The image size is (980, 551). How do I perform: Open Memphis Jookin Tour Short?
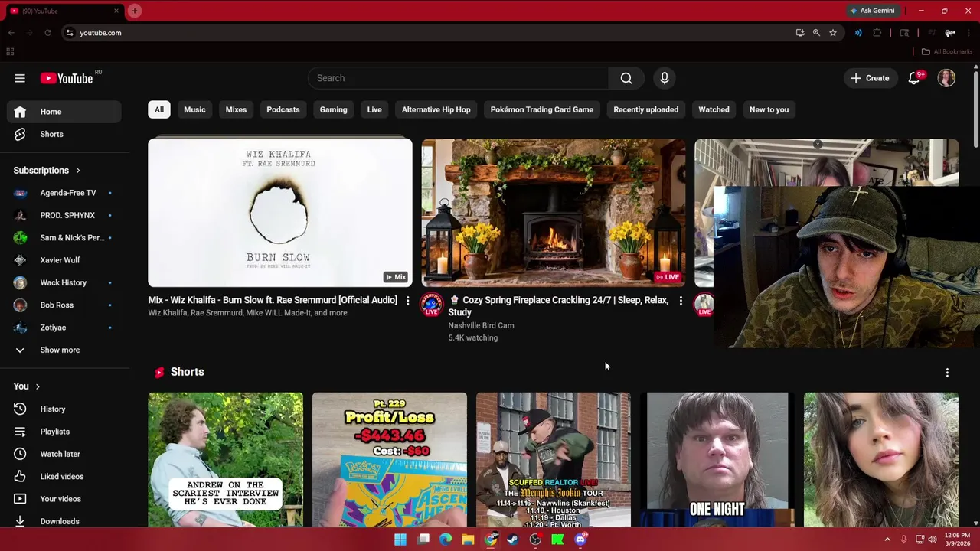(554, 460)
